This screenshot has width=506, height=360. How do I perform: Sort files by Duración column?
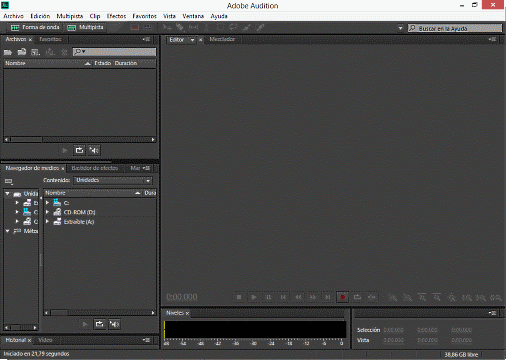tap(126, 63)
